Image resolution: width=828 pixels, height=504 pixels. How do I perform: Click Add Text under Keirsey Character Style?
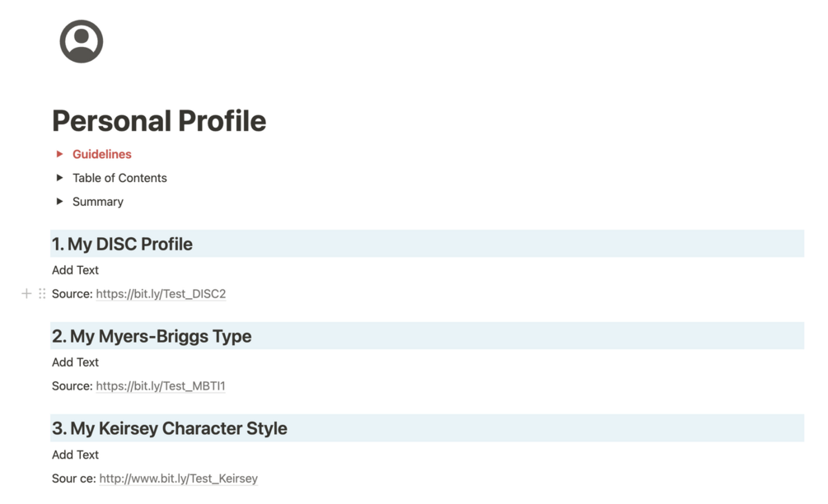pyautogui.click(x=75, y=455)
